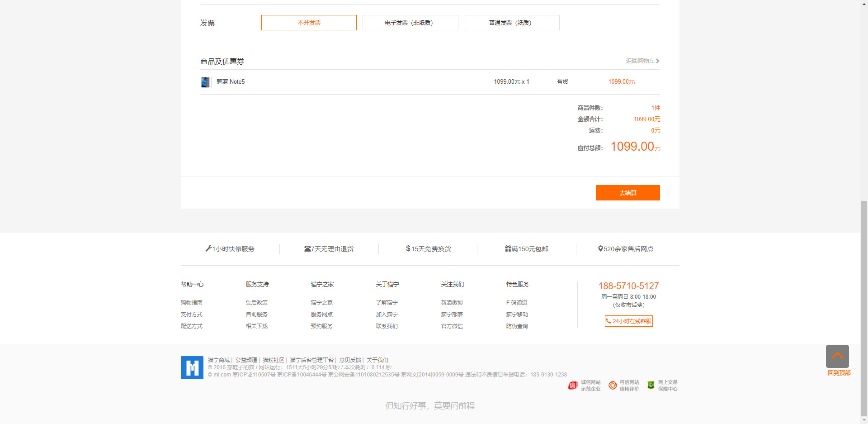Click the 7天无理由退货 service text
This screenshot has height=424, width=868.
[x=332, y=249]
